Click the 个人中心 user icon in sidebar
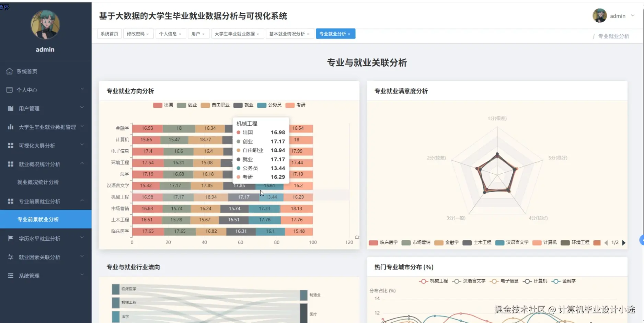Image resolution: width=644 pixels, height=323 pixels. point(10,90)
